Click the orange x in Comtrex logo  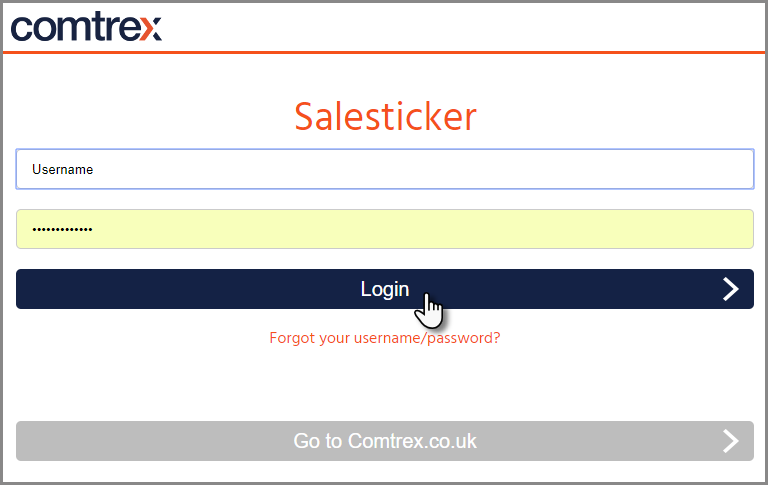[150, 29]
